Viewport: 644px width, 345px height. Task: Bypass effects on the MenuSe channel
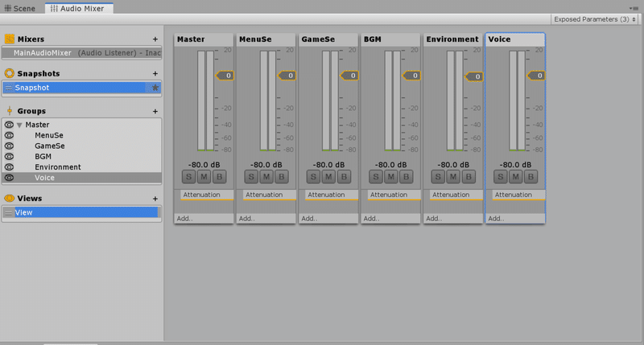click(x=282, y=177)
